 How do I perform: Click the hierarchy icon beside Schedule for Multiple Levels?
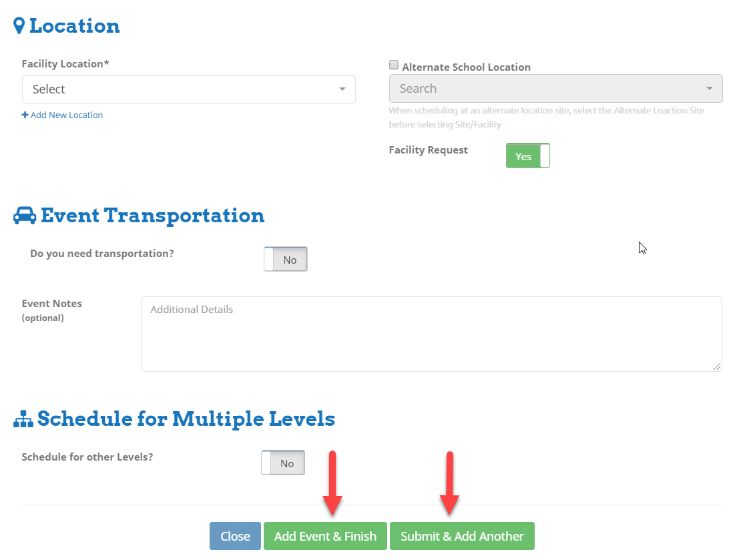(23, 419)
